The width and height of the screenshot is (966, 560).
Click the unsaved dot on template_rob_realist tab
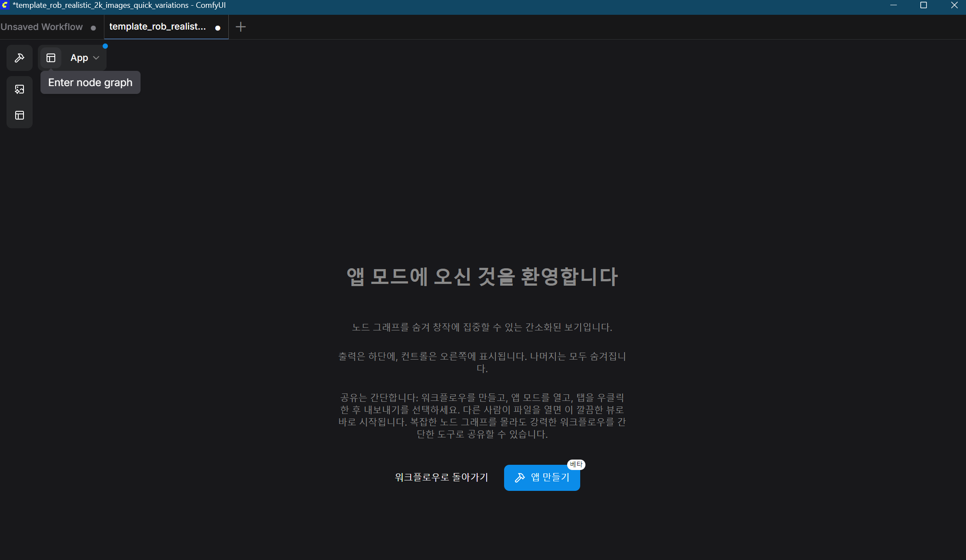218,28
